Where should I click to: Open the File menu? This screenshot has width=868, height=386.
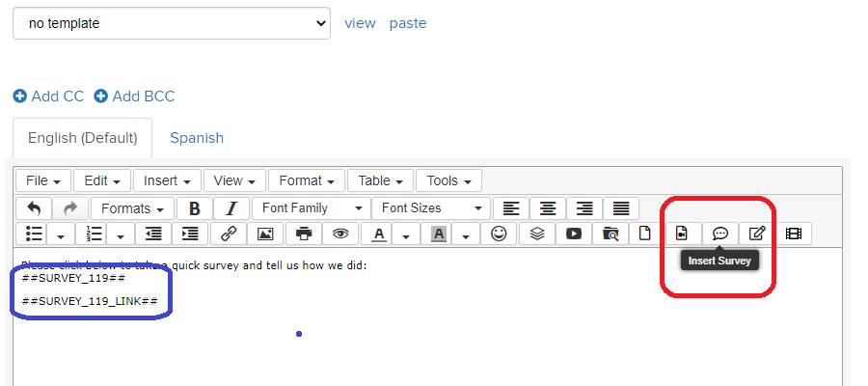pos(43,181)
